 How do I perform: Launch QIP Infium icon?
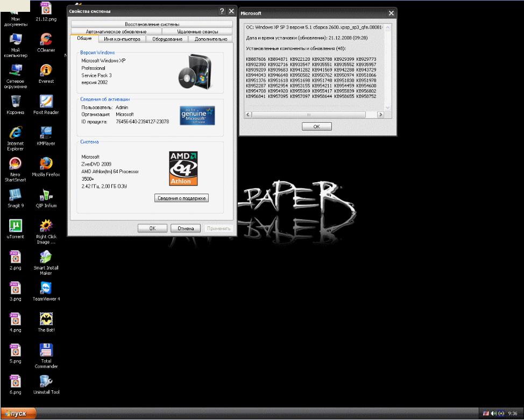coord(46,198)
